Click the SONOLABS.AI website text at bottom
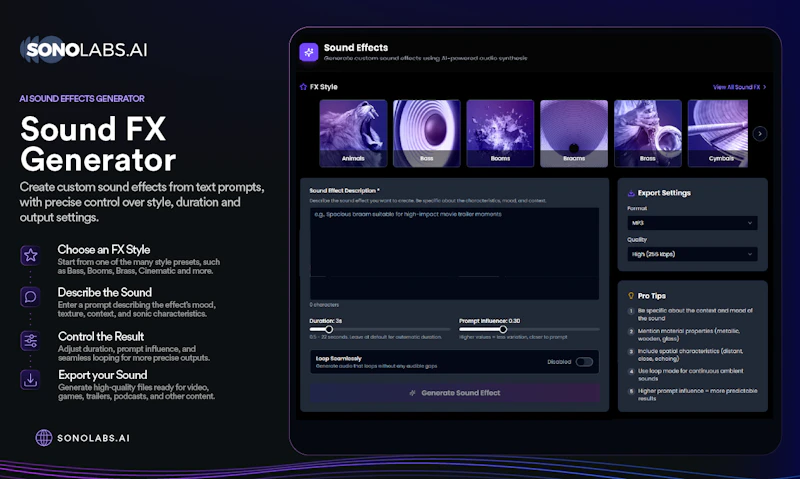Screen dimensions: 800x479 pos(93,438)
